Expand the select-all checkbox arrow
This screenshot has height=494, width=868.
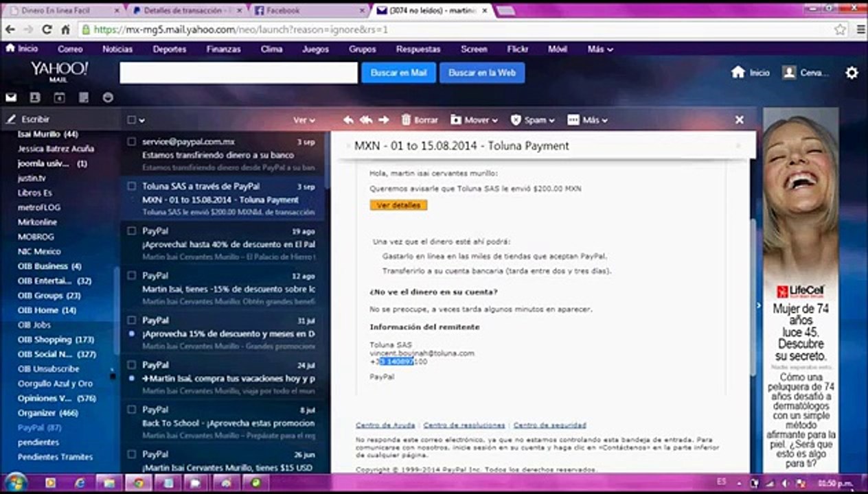[142, 121]
